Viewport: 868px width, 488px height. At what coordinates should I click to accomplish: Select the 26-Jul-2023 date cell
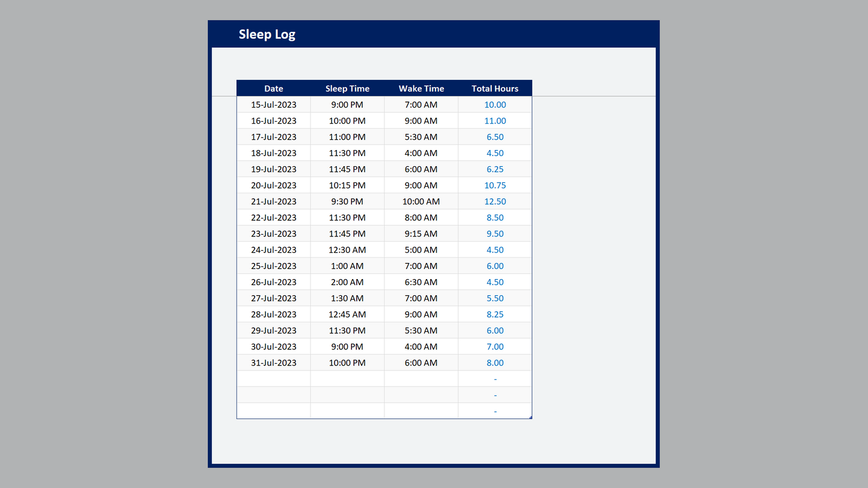(273, 282)
